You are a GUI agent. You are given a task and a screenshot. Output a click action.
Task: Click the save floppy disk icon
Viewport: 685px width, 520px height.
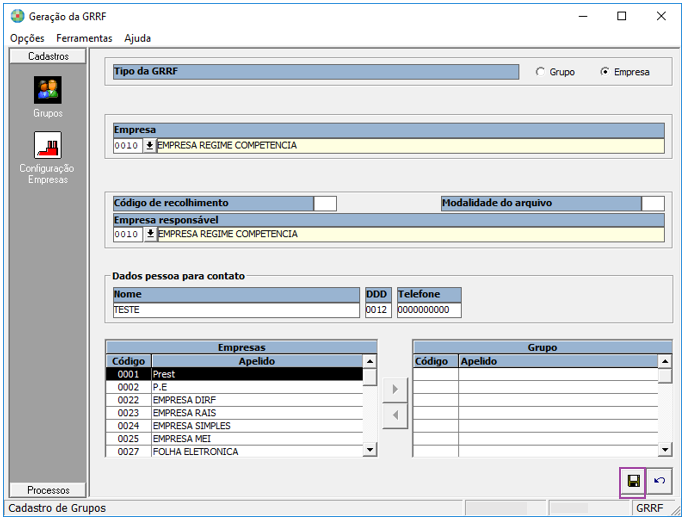coord(633,482)
